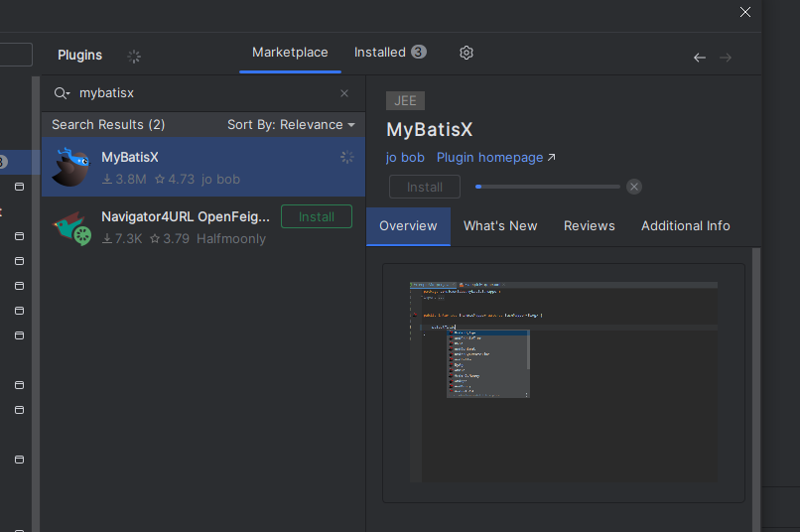Image resolution: width=800 pixels, height=532 pixels.
Task: Click Halfmoonly vendor name in list
Action: [231, 239]
